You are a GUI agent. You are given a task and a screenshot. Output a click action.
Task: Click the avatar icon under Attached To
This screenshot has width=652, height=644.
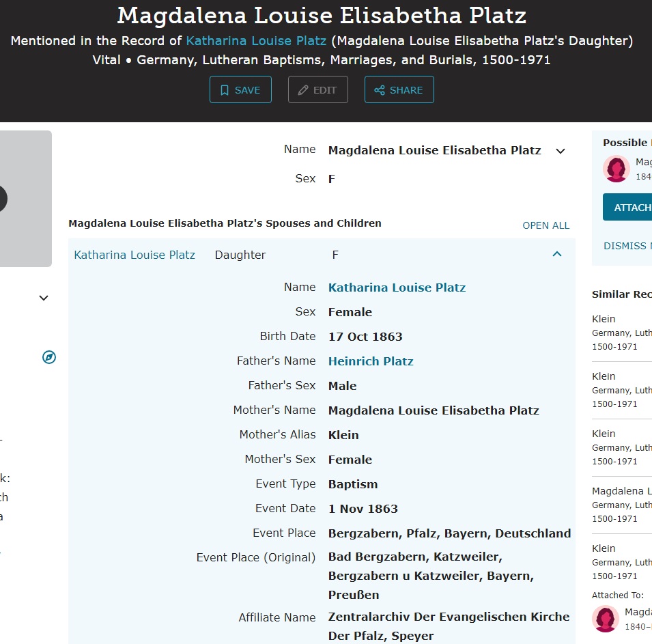(x=605, y=619)
